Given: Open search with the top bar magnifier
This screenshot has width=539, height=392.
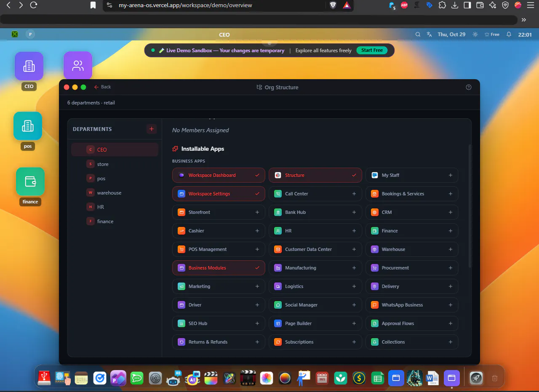Looking at the screenshot, I should (418, 35).
